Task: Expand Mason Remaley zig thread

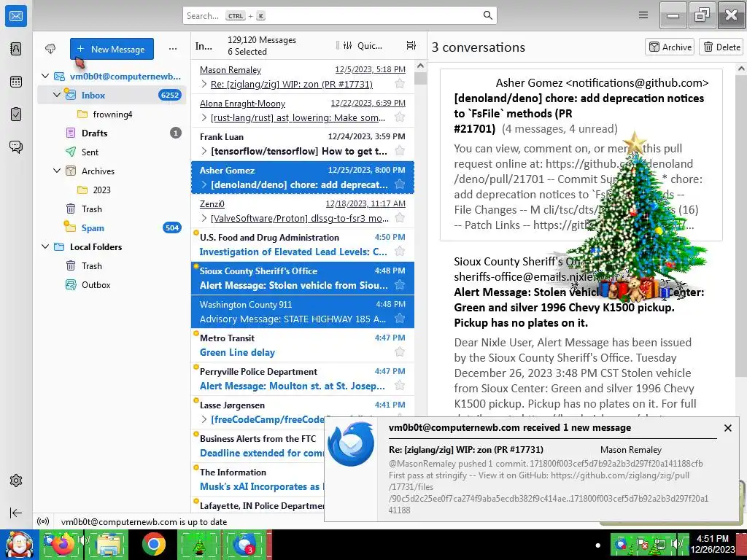Action: tap(204, 85)
